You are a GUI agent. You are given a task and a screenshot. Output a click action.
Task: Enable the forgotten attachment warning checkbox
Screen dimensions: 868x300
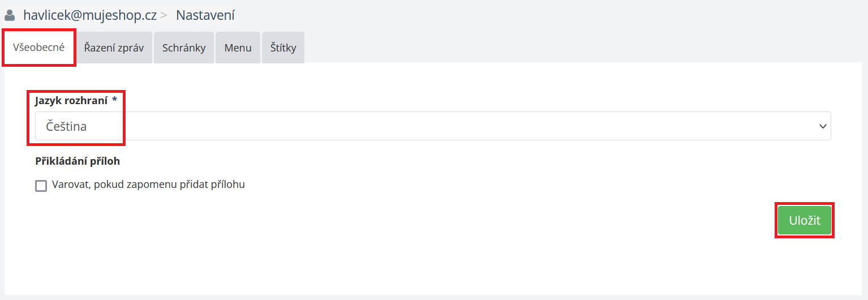point(41,186)
